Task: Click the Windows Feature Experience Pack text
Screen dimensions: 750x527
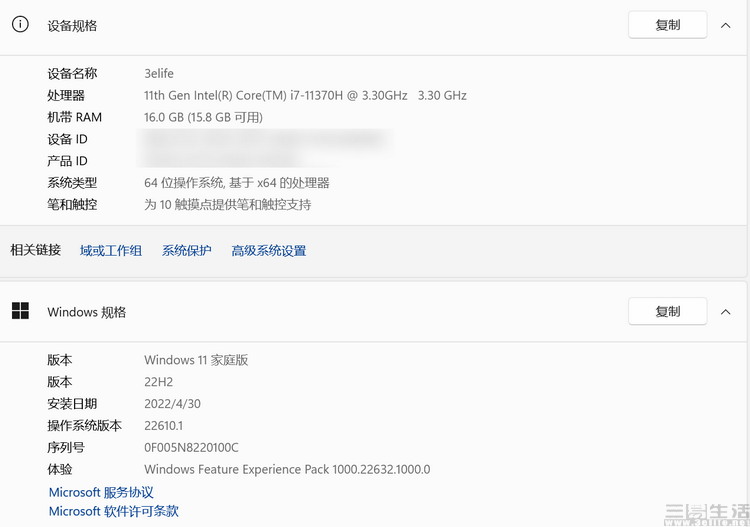Action: point(286,469)
